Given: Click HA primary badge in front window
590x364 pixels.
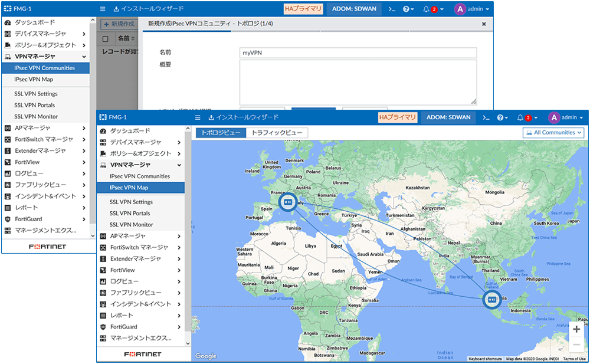Looking at the screenshot, I should coord(397,117).
